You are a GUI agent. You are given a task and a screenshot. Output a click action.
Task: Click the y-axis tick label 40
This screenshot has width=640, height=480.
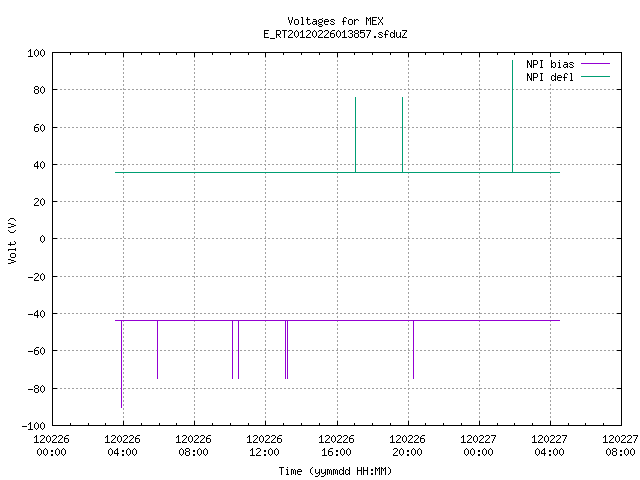pyautogui.click(x=39, y=165)
